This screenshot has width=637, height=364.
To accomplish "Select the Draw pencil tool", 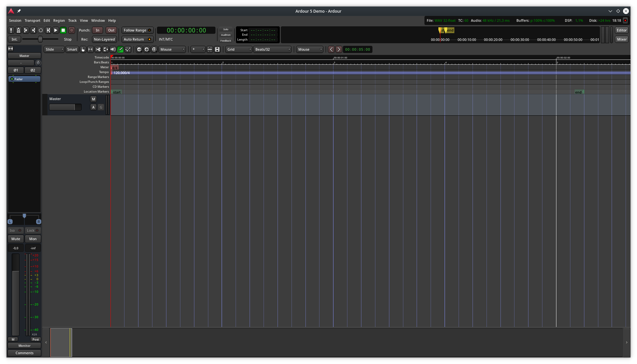I will 120,49.
